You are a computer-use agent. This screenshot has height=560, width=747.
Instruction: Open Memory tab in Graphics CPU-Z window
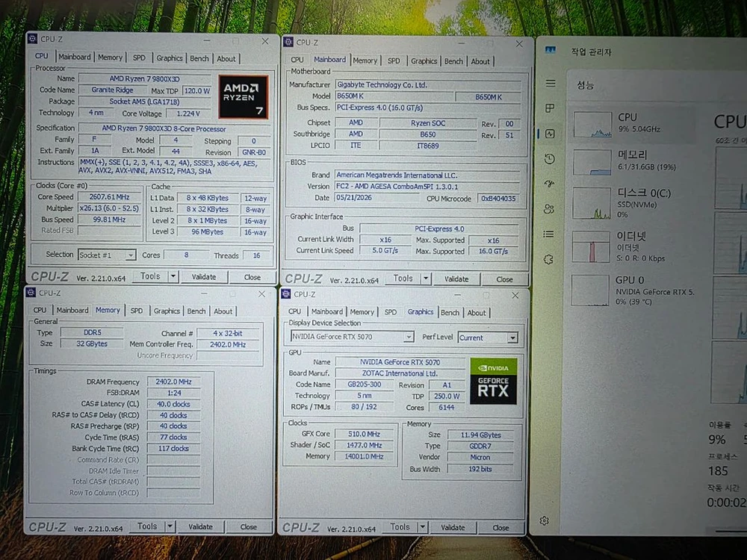(362, 312)
